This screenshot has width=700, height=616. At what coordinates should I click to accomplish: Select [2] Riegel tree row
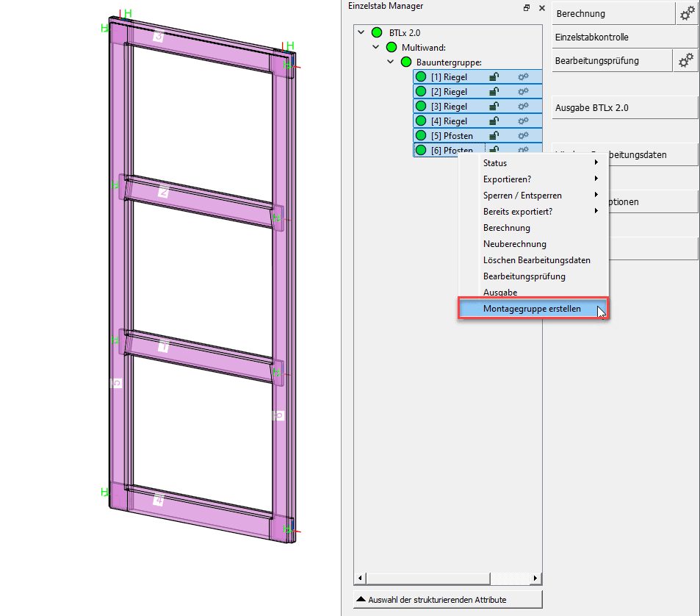click(x=477, y=92)
